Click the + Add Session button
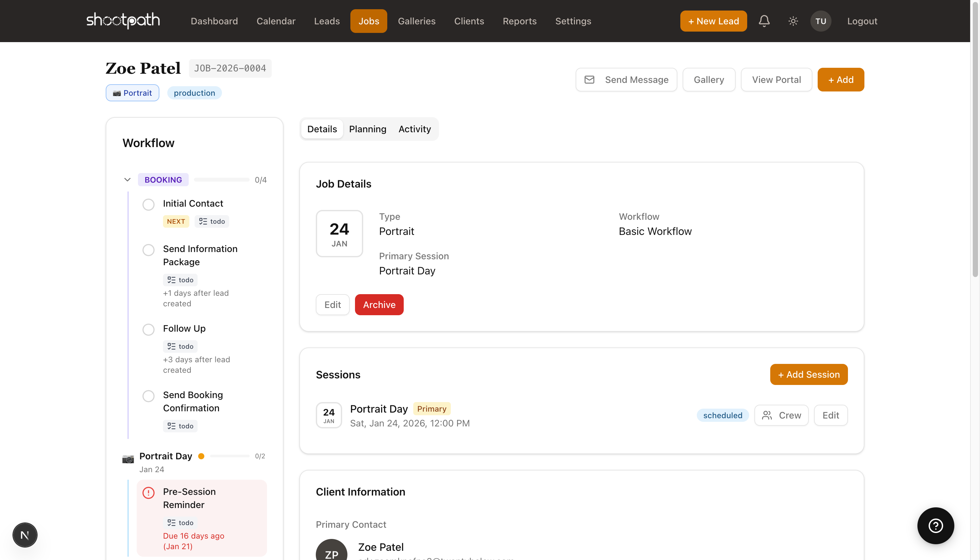Viewport: 980px width, 560px height. click(x=808, y=374)
